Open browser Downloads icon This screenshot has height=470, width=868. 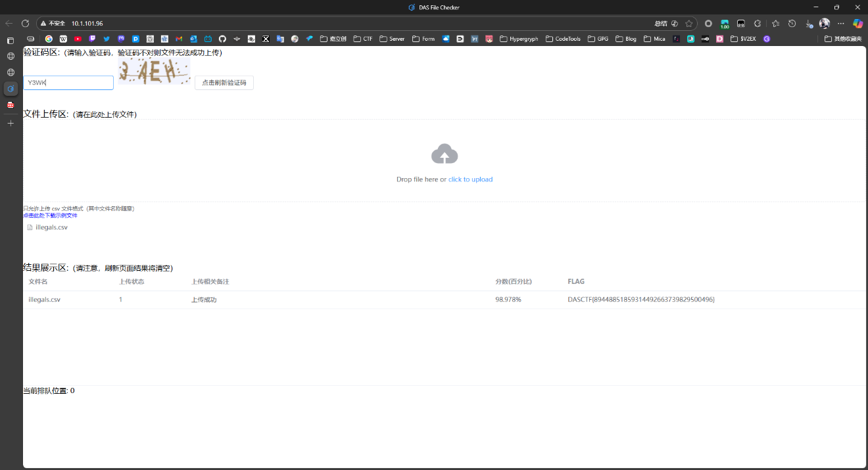pos(808,23)
